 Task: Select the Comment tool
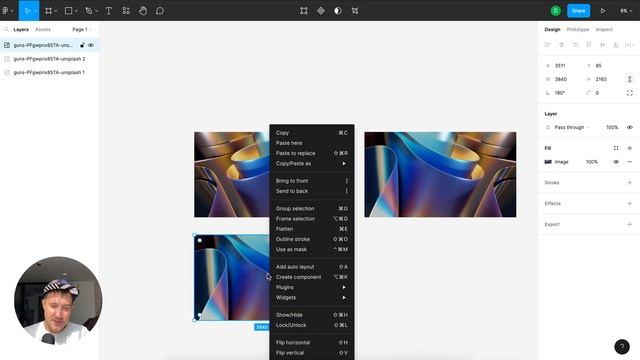[x=160, y=11]
